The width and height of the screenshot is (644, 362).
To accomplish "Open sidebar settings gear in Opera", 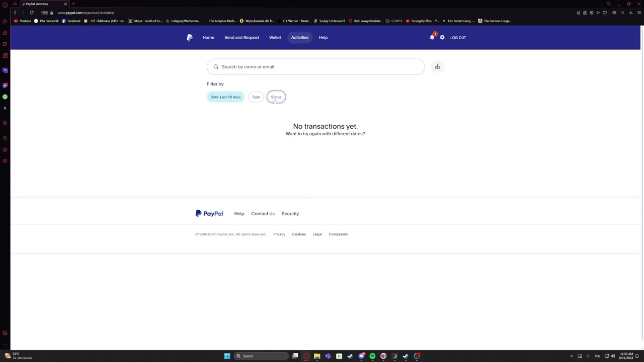I will coord(5,161).
